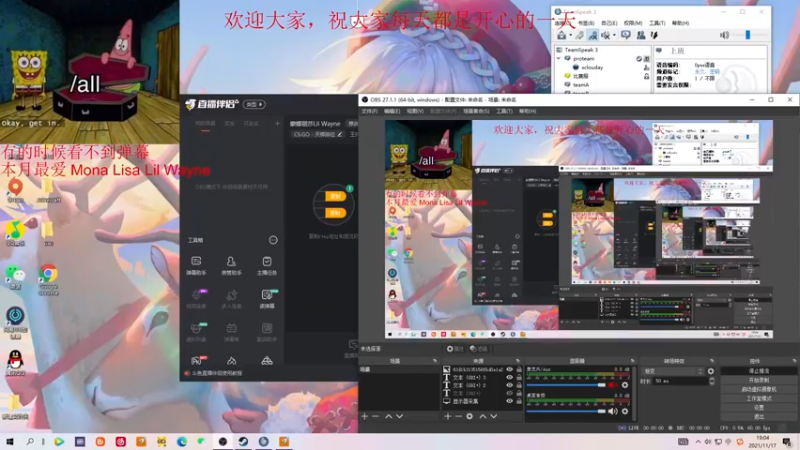Viewport: 800px width, 450px height.
Task: Adjust the TeamSpeak volume slider
Action: point(747,35)
